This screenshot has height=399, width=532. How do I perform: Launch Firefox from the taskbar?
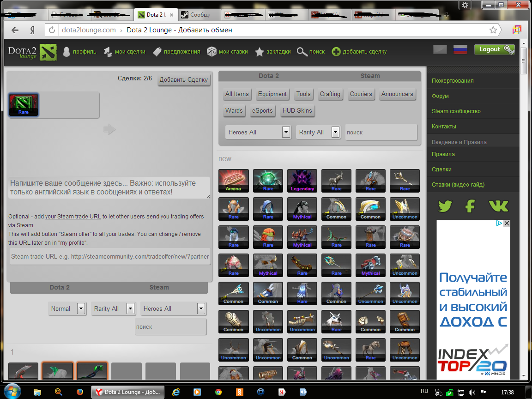coord(80,392)
